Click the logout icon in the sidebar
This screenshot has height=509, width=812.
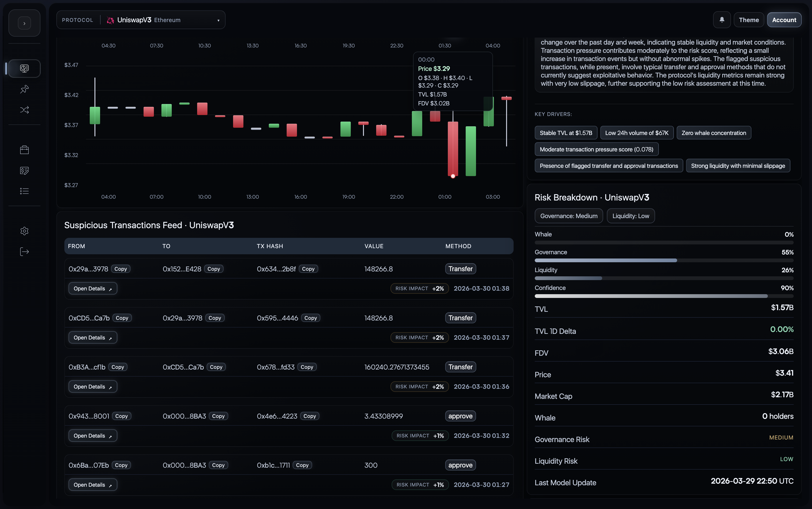[x=24, y=252]
